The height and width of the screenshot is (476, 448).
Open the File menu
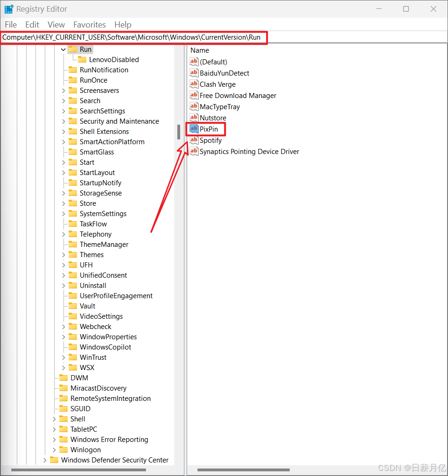(11, 25)
